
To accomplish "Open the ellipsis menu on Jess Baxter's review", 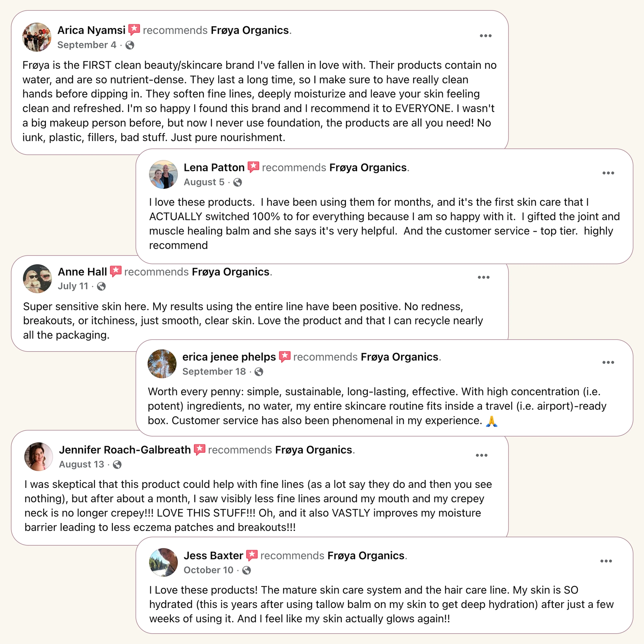I will (606, 561).
